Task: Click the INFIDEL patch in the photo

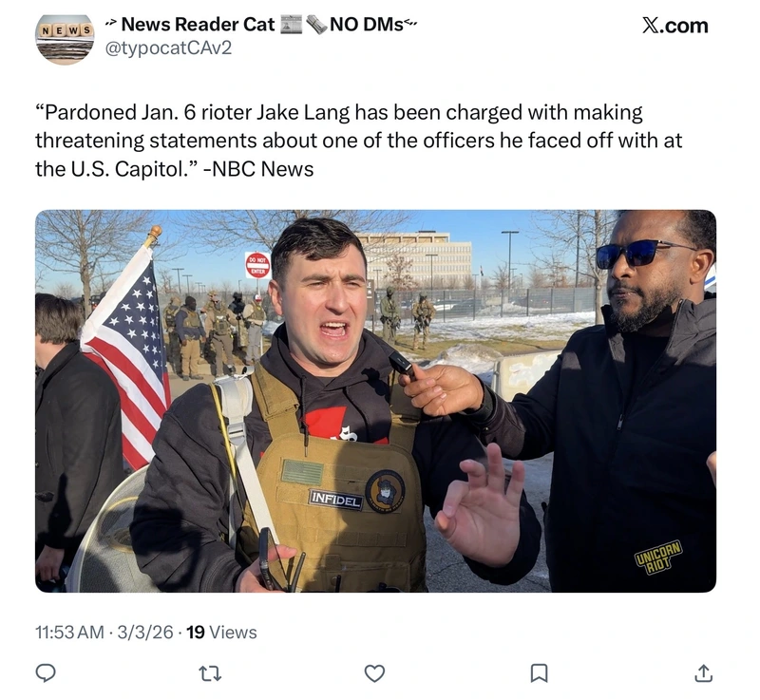Action: point(336,500)
